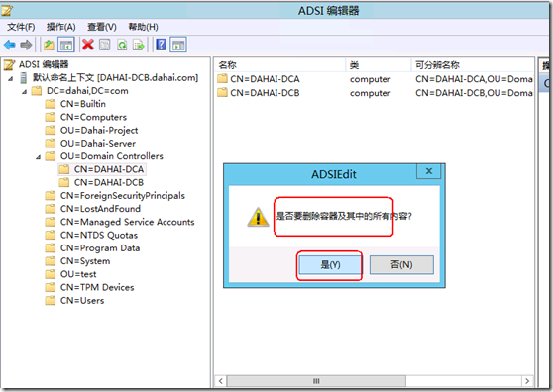Click the folder icon for CN=System
This screenshot has width=553, height=392.
click(x=51, y=261)
